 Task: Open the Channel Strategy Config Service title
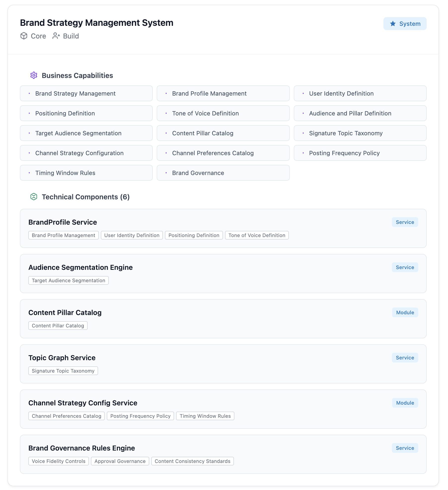[83, 403]
